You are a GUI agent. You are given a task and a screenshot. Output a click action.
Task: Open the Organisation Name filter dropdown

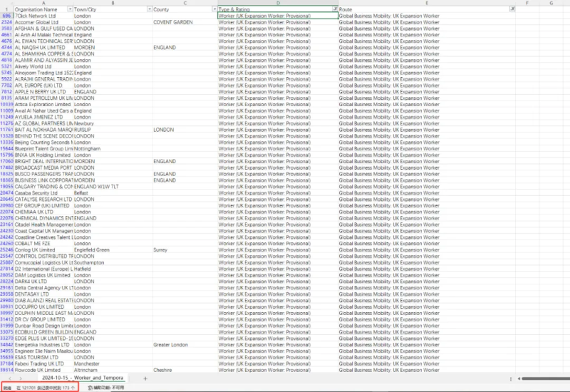[x=70, y=9]
